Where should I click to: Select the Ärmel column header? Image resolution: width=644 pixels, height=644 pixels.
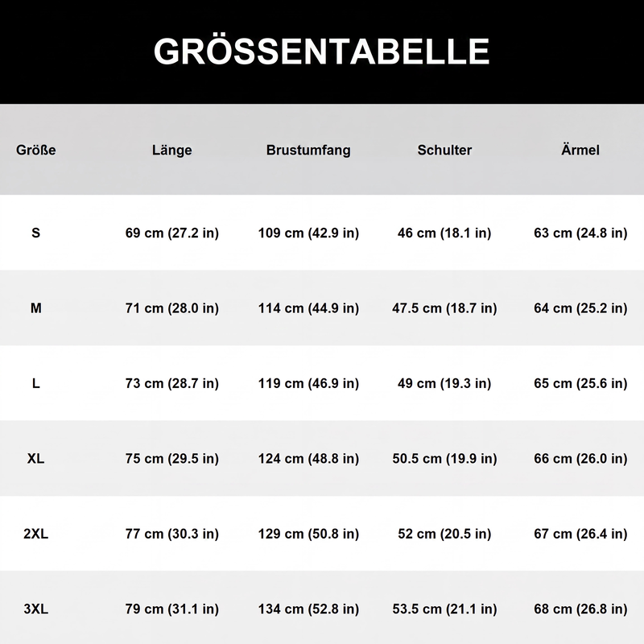580,150
